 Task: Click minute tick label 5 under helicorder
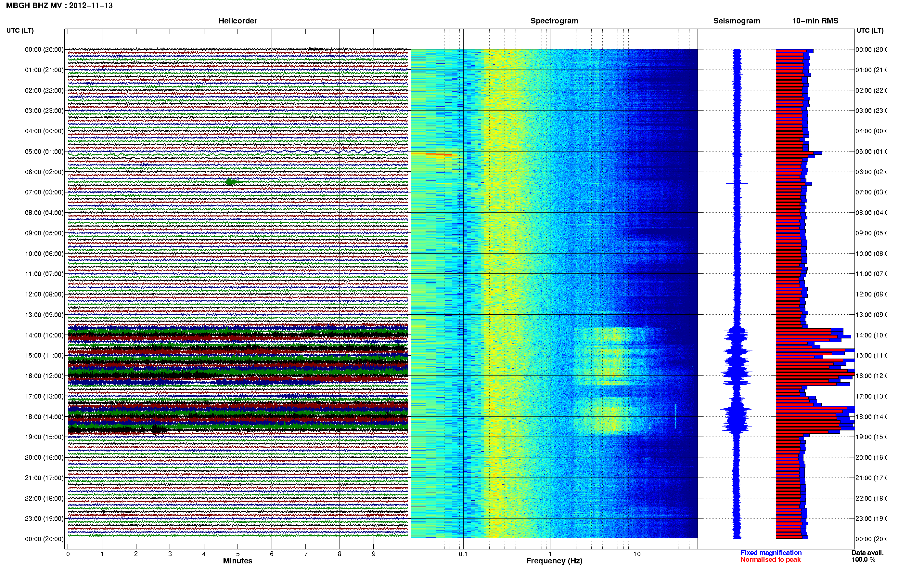click(x=237, y=554)
